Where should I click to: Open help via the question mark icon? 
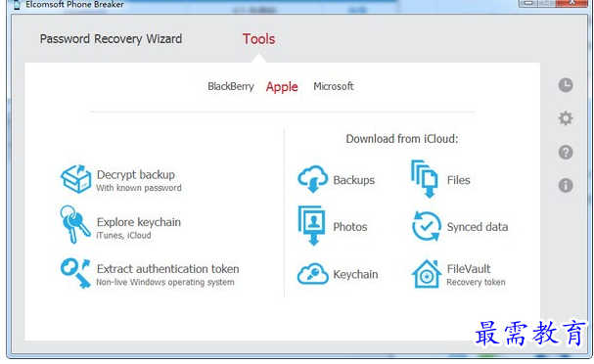pyautogui.click(x=566, y=153)
